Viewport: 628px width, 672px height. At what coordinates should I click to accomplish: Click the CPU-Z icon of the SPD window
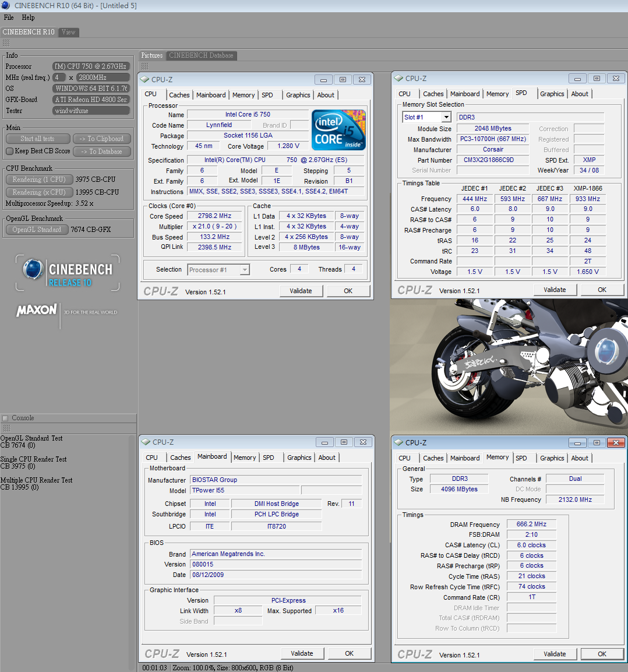click(399, 79)
